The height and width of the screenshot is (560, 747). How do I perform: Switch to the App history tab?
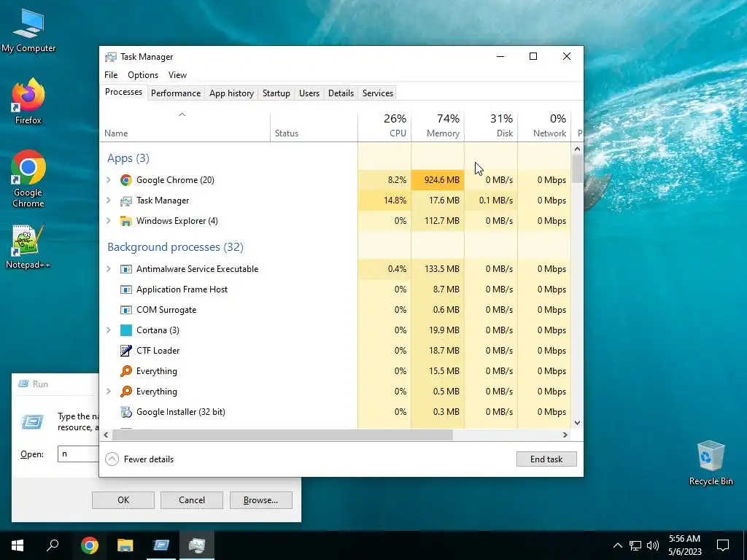click(x=231, y=93)
